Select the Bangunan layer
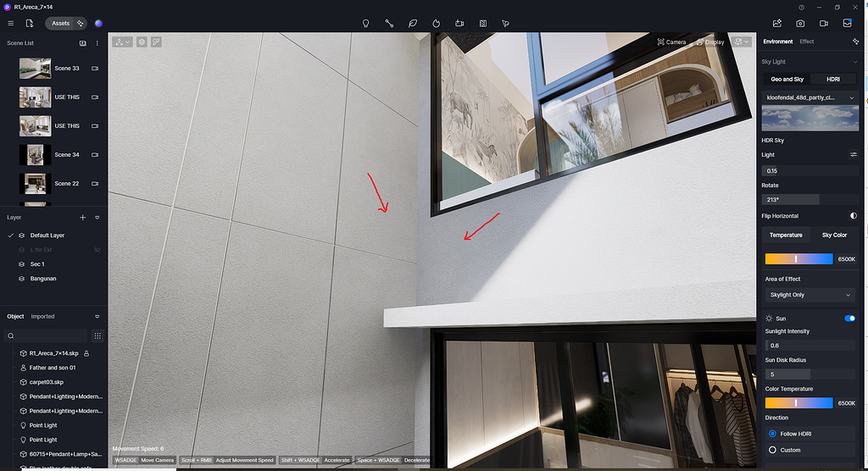The width and height of the screenshot is (868, 471). [43, 279]
